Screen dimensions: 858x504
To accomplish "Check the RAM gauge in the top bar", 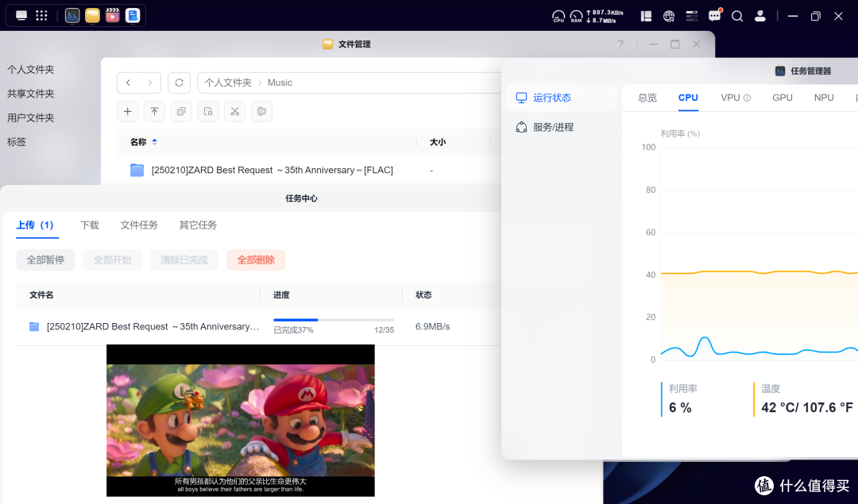I will tap(576, 17).
